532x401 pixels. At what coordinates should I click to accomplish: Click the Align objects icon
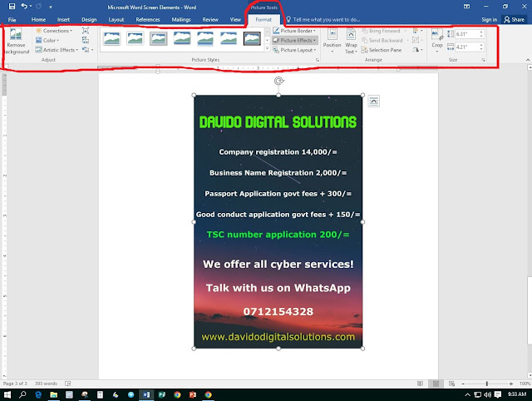[x=417, y=31]
